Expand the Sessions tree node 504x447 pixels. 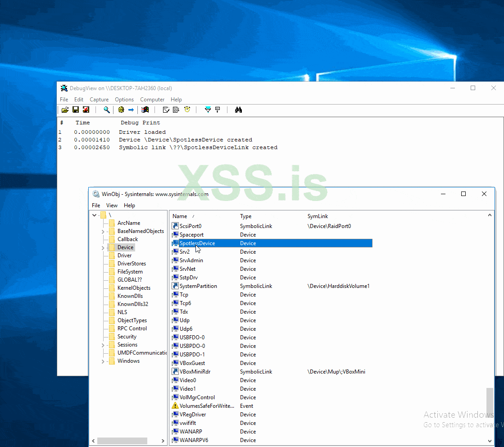(x=103, y=345)
